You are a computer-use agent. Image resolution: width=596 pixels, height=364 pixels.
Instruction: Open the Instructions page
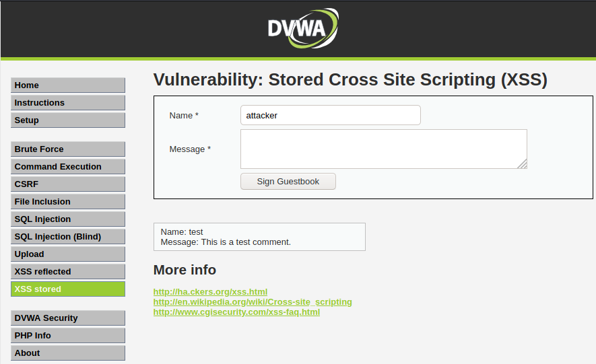click(x=68, y=102)
